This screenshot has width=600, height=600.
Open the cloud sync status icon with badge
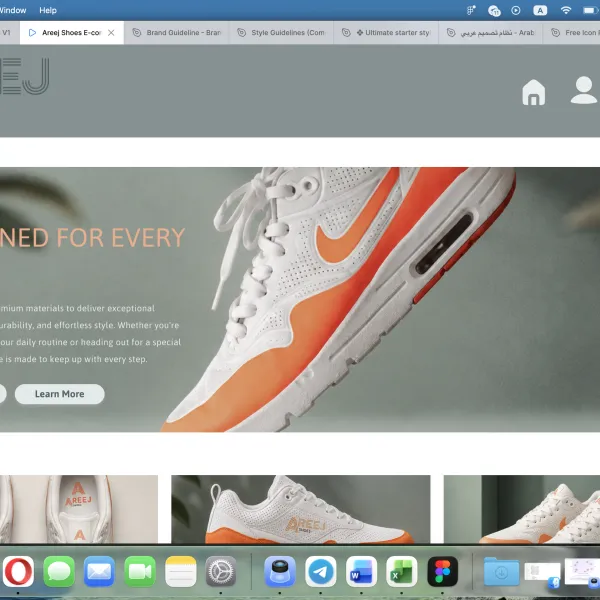(494, 11)
